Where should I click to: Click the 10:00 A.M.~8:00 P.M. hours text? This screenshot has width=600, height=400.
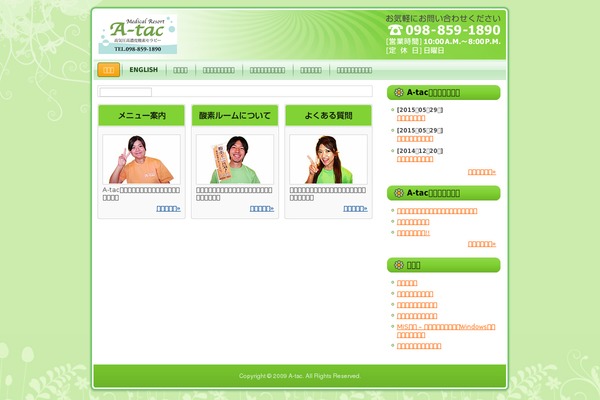pyautogui.click(x=462, y=42)
